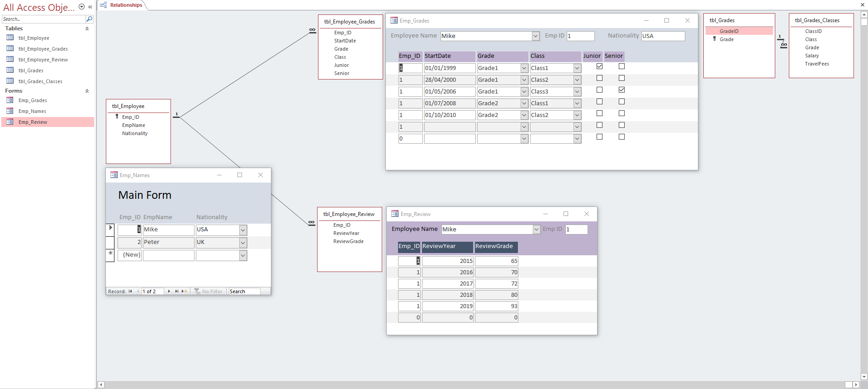868x389 pixels.
Task: Click the table icon beside tbl_Employee
Action: pyautogui.click(x=10, y=37)
